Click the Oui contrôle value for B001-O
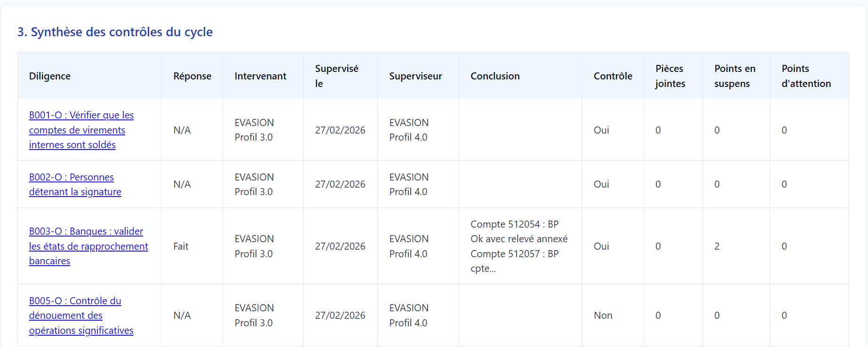The height and width of the screenshot is (347, 868). click(x=601, y=130)
